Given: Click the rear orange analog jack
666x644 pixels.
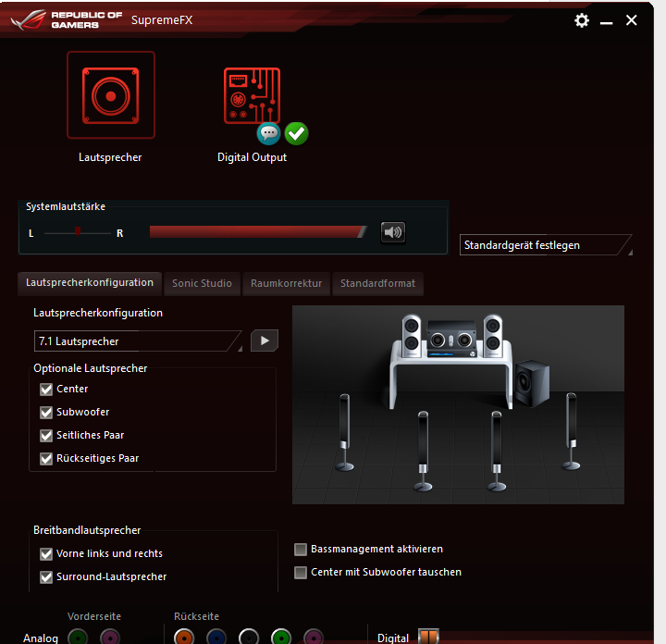Looking at the screenshot, I should click(184, 638).
